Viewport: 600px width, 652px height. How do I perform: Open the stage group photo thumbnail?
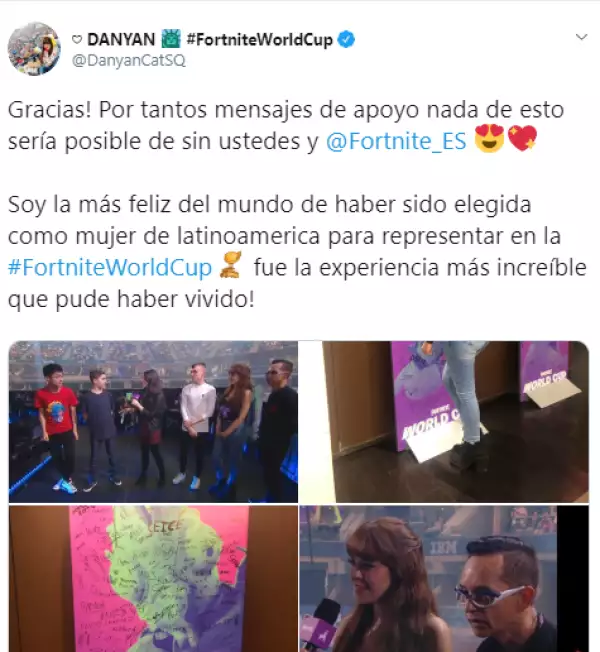tap(153, 422)
